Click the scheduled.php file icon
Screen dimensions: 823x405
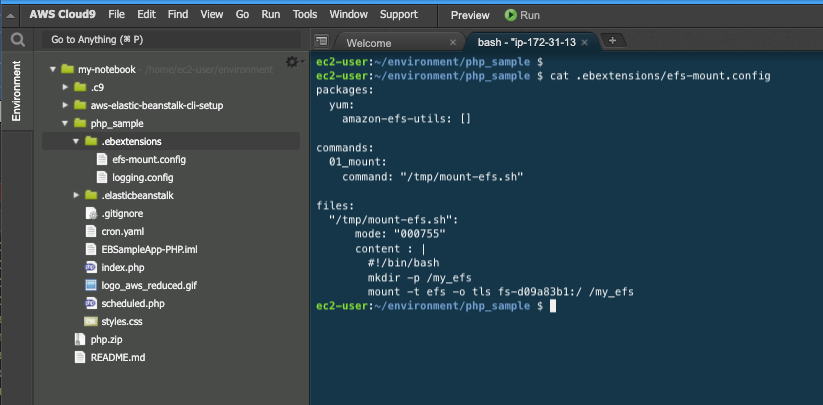pos(91,303)
